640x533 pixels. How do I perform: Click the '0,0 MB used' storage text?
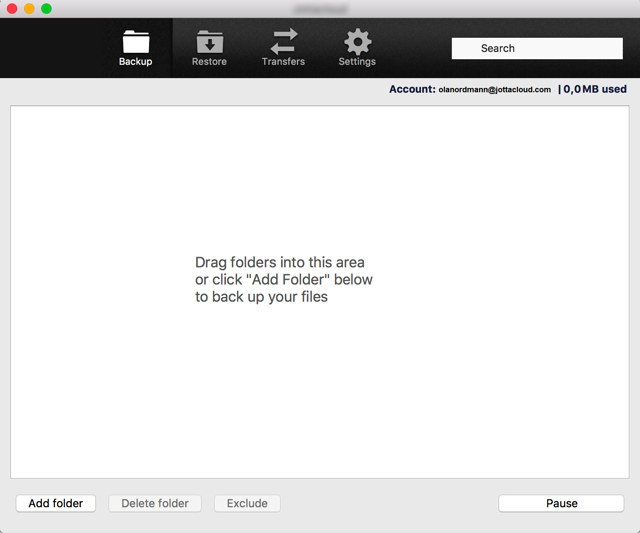point(595,89)
